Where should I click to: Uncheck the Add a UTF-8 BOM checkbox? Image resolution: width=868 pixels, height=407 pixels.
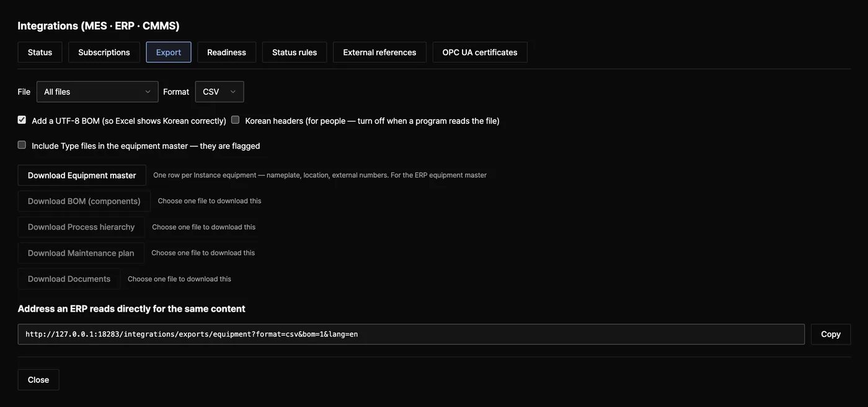(22, 120)
